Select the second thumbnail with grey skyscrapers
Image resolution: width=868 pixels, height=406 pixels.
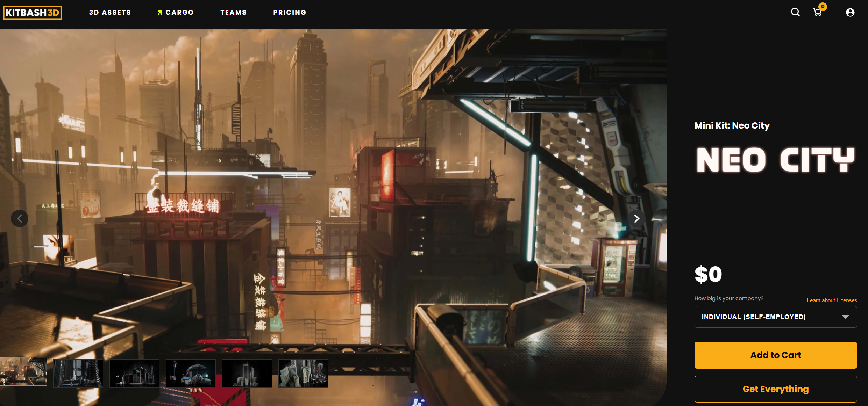point(78,374)
